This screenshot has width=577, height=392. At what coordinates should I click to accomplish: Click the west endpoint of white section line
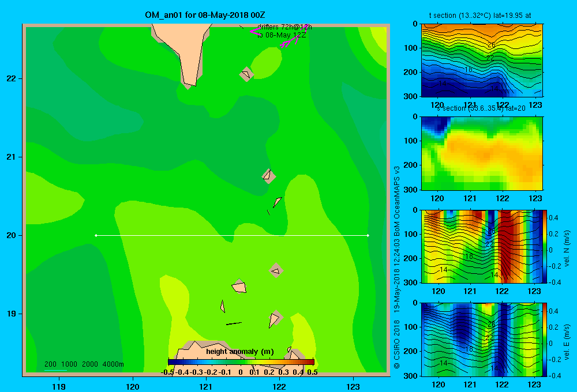(96, 235)
